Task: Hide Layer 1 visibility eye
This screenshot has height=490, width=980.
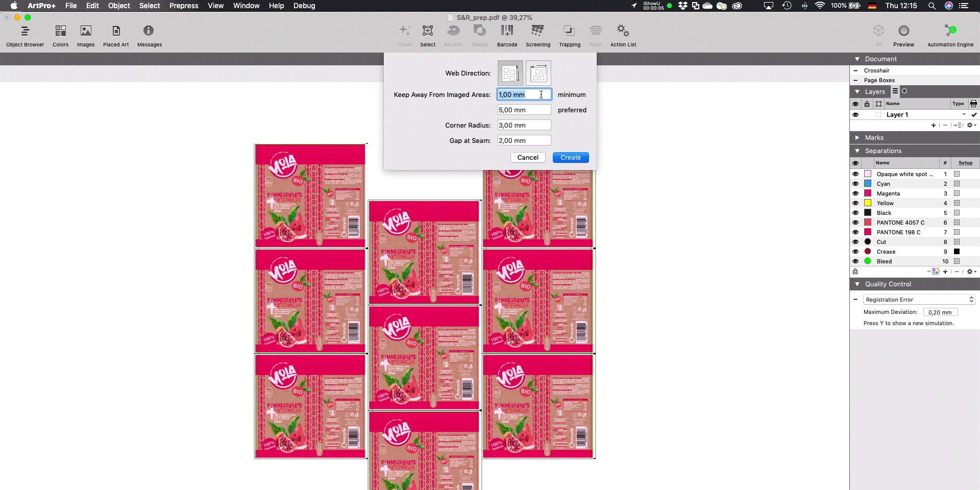Action: 855,115
